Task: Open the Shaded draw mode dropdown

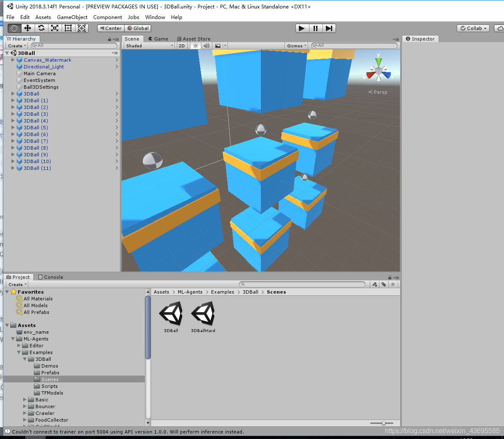Action: tap(149, 46)
